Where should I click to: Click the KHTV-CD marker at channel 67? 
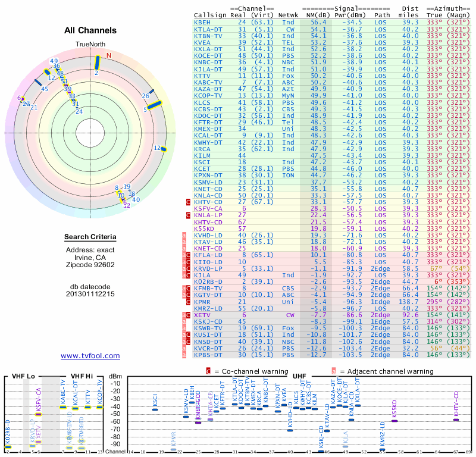456,420
